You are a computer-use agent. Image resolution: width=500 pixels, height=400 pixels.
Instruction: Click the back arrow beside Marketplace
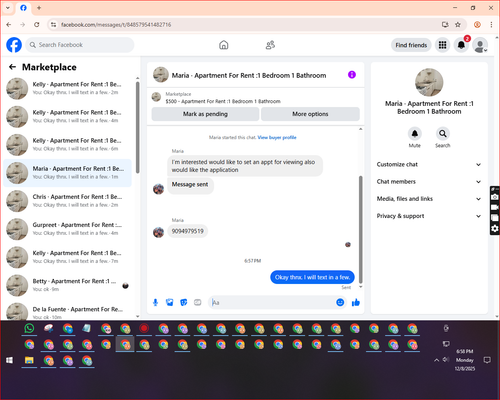point(12,67)
